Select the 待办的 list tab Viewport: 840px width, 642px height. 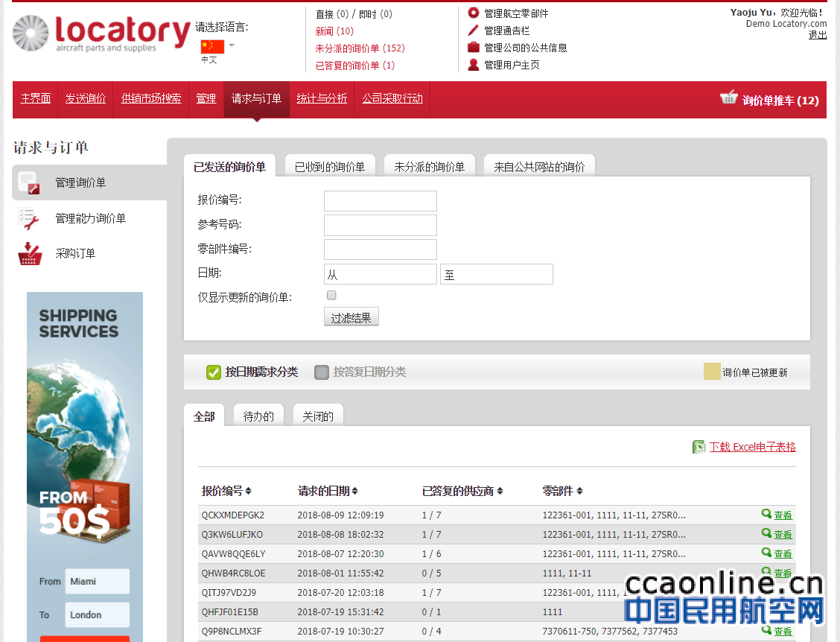[258, 416]
